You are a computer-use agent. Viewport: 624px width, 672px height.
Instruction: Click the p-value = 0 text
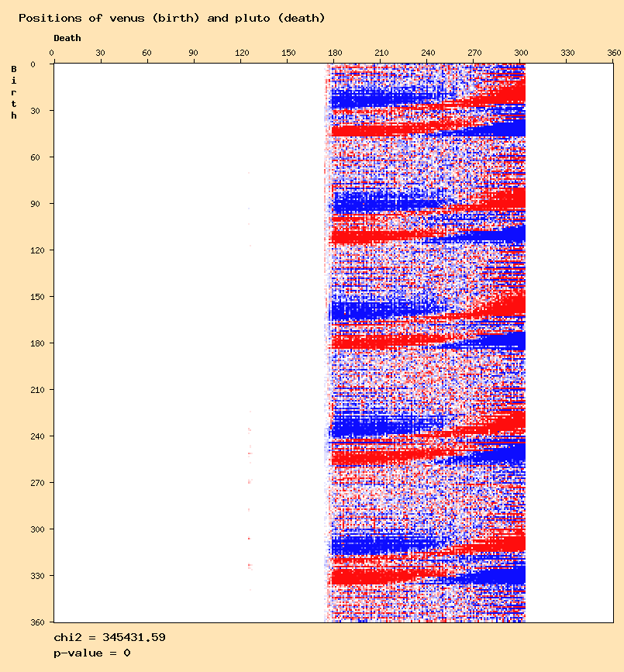(91, 653)
